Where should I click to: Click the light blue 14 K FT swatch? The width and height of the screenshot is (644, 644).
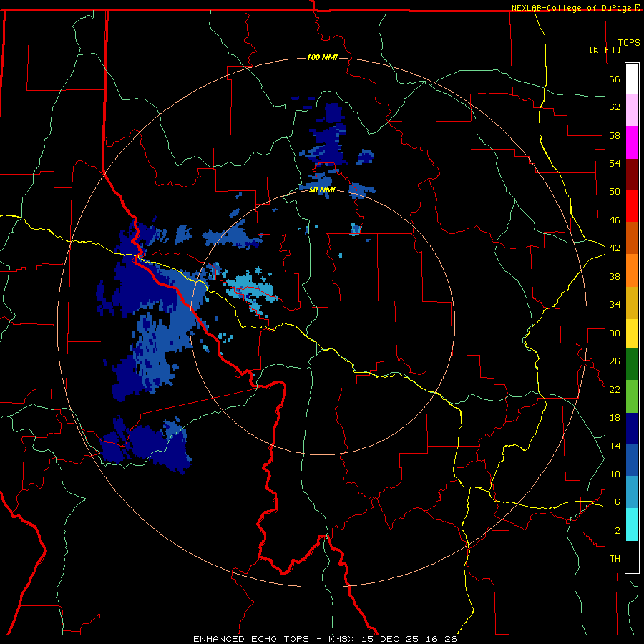pos(632,492)
